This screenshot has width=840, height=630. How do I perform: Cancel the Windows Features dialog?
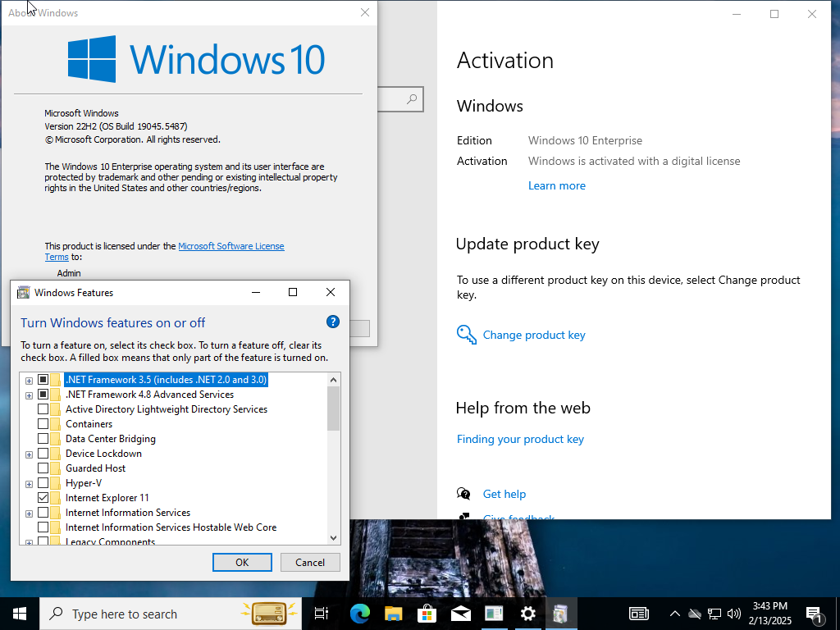point(310,562)
